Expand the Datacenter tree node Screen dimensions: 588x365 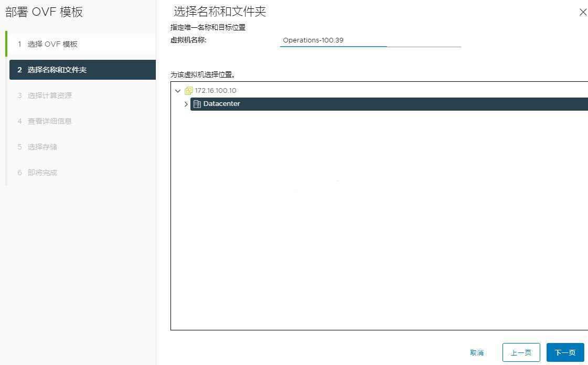[x=186, y=104]
